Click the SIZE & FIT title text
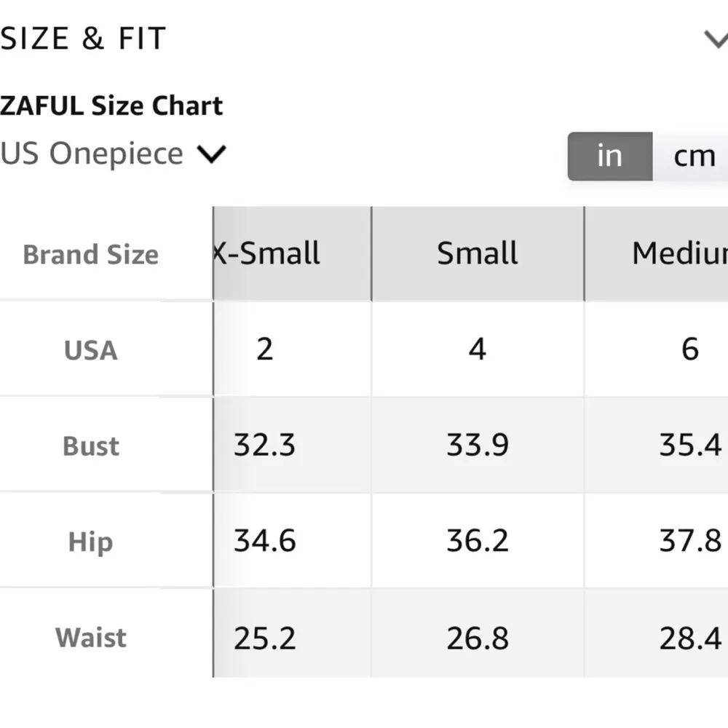728x728 pixels. (x=82, y=38)
